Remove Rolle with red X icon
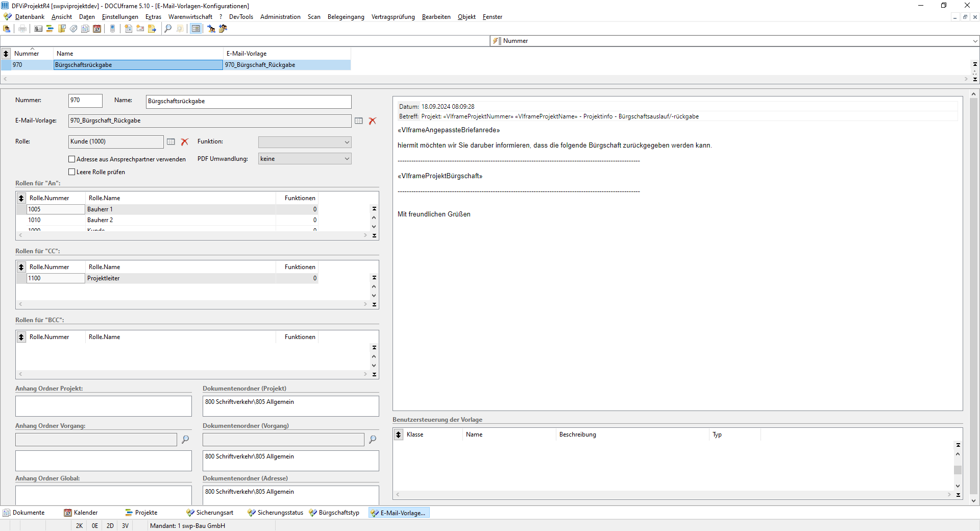Screen dimensions: 980x531 [x=185, y=142]
